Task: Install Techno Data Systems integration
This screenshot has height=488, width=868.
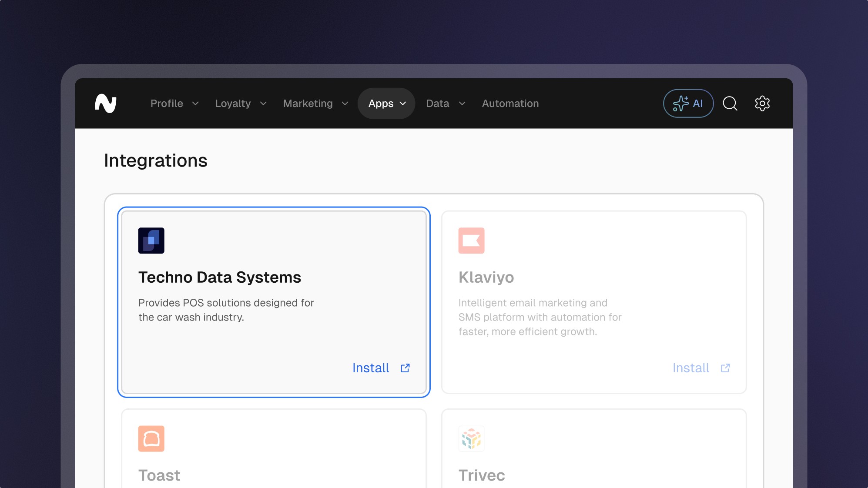Action: coord(371,368)
